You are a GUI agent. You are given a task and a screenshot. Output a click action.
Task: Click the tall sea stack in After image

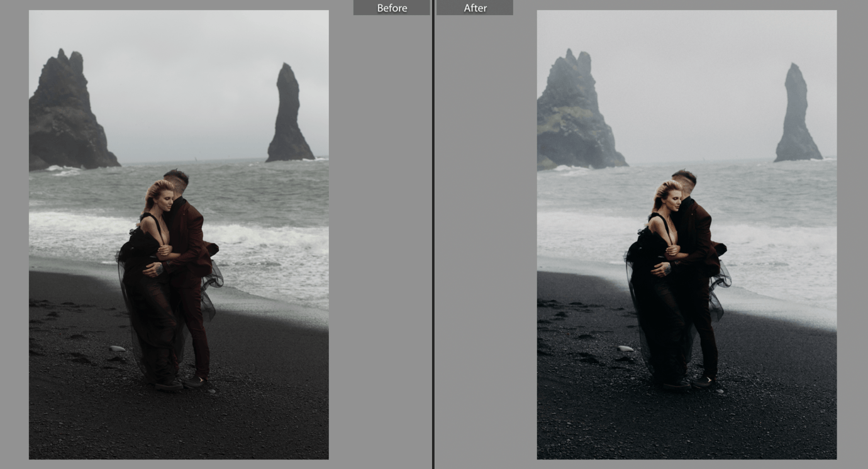click(x=797, y=116)
